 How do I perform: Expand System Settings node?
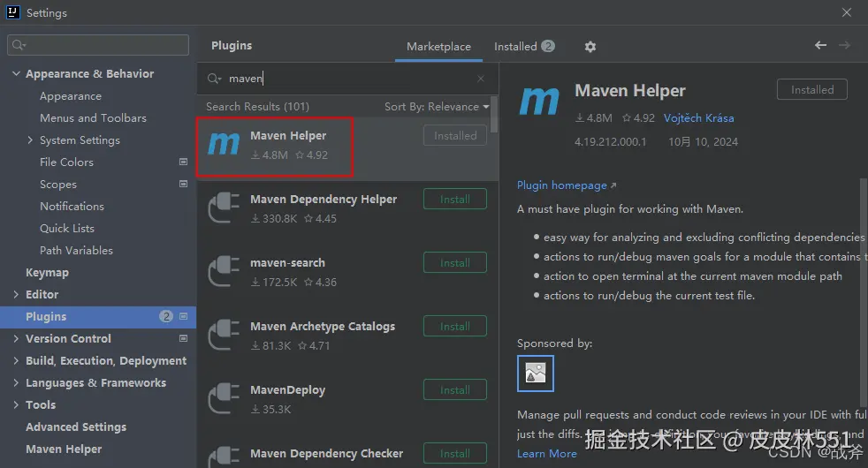[x=30, y=140]
